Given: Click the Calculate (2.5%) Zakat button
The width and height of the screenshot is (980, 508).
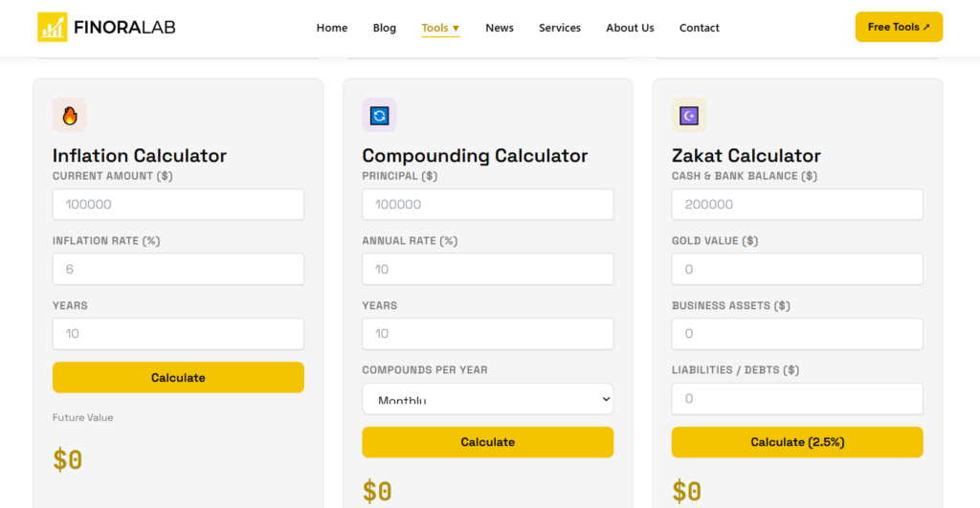Looking at the screenshot, I should click(797, 442).
